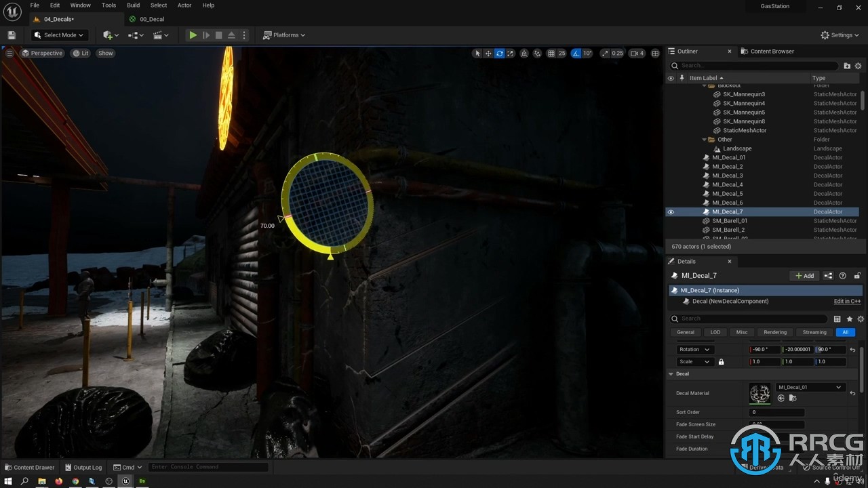
Task: Open Details property matrix table view
Action: pos(837,319)
